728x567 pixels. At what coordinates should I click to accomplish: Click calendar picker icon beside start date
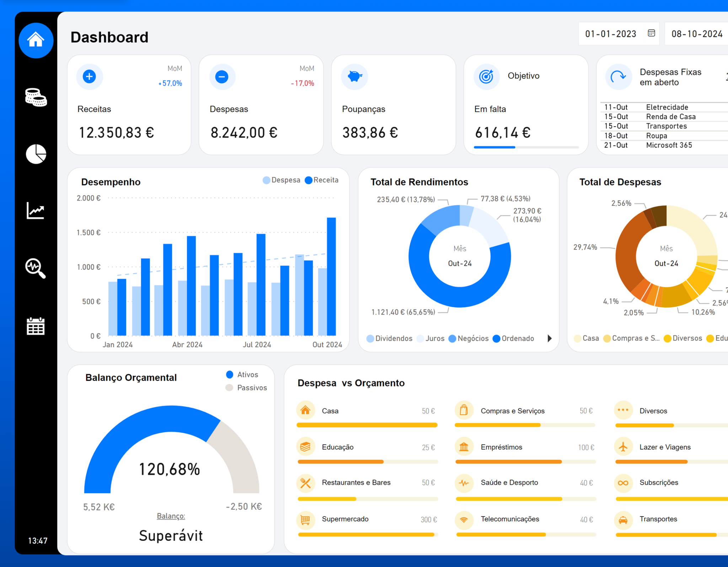[x=651, y=33]
